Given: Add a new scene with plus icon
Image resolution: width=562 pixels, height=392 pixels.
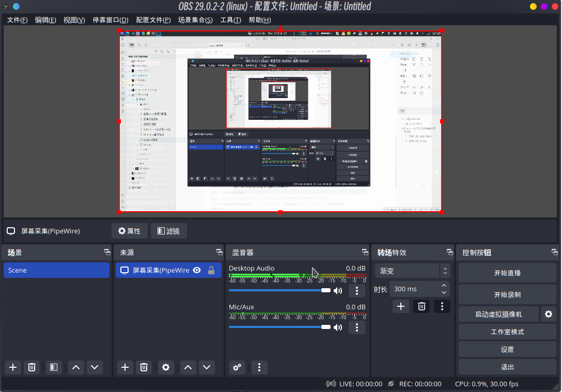Looking at the screenshot, I should (13, 367).
